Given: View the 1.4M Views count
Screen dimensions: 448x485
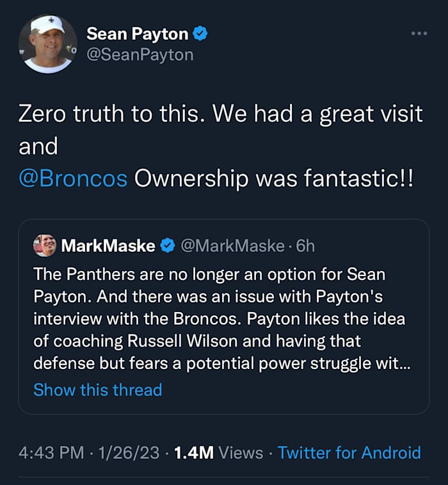Looking at the screenshot, I should [x=218, y=453].
